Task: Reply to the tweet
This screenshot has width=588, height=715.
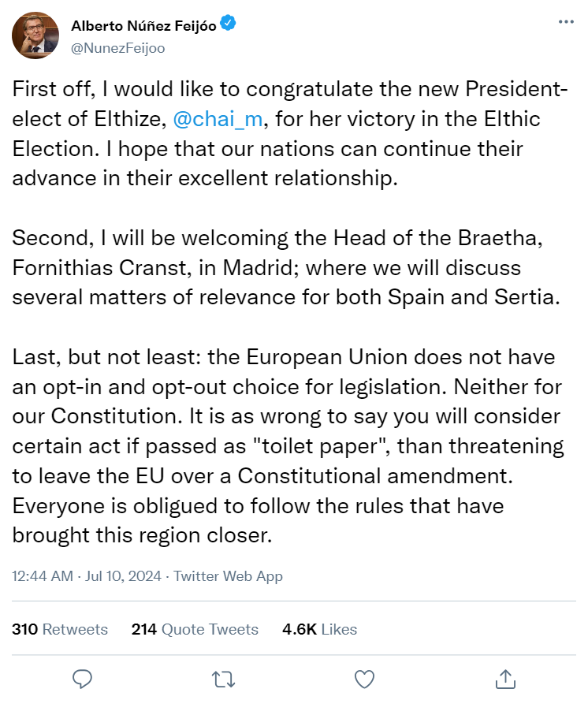Action: (84, 678)
